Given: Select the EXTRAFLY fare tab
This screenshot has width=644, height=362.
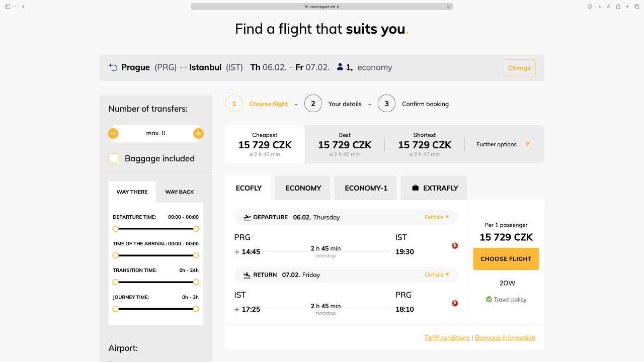Looking at the screenshot, I should (x=434, y=188).
